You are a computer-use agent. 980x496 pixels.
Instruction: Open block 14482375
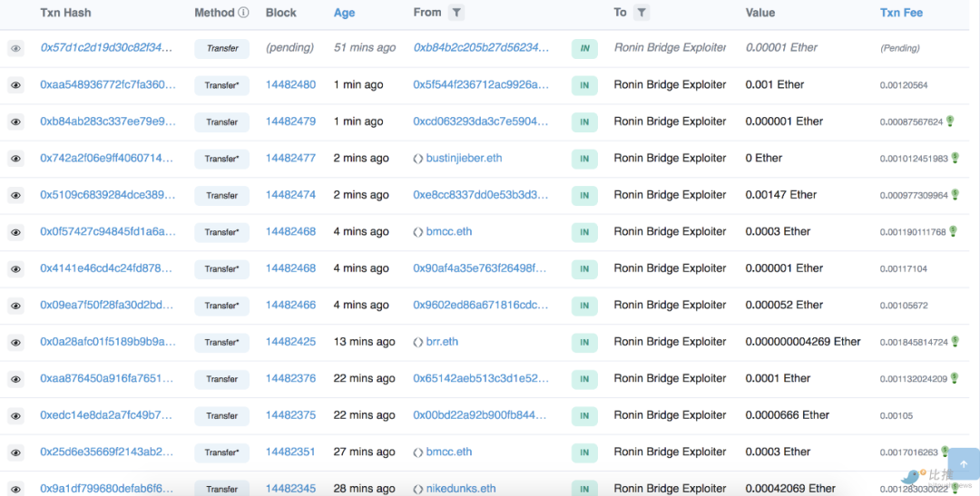pos(290,414)
